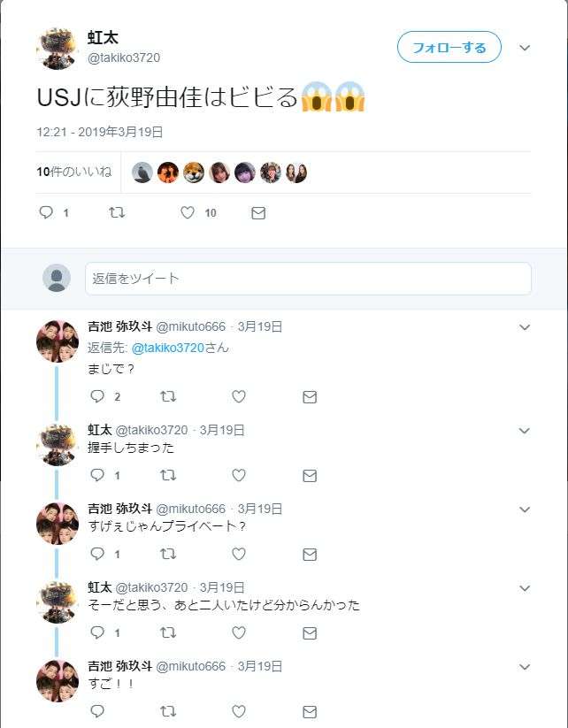Retweet the すご！！ reply
The height and width of the screenshot is (728, 568).
[x=168, y=711]
